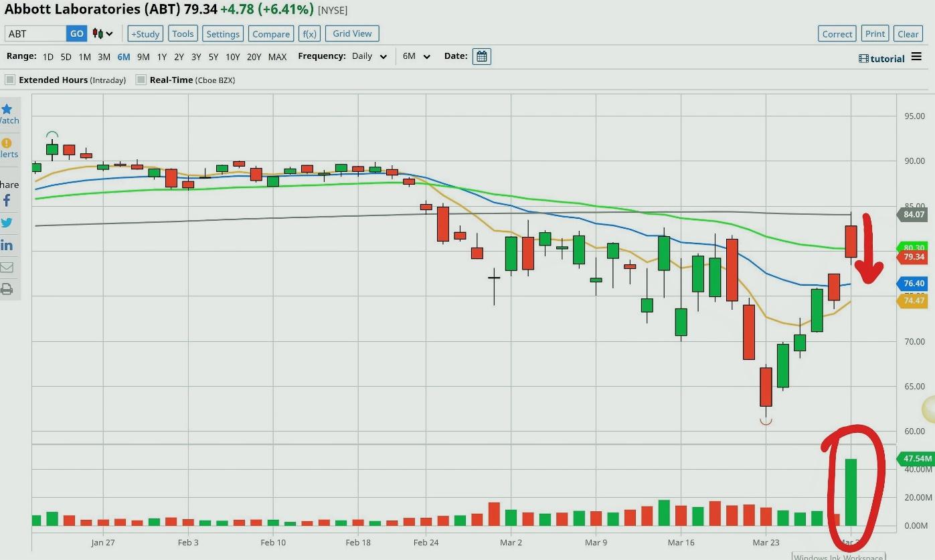Click the green 47.54M volume label

coord(915,459)
